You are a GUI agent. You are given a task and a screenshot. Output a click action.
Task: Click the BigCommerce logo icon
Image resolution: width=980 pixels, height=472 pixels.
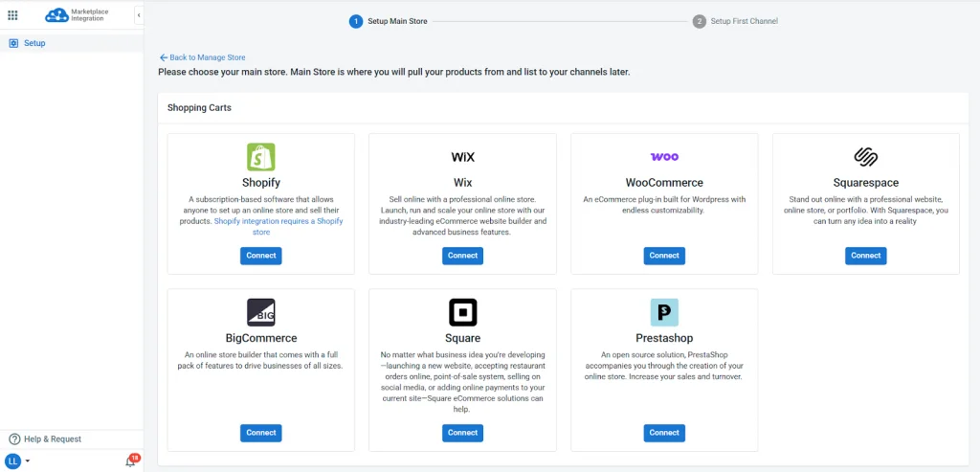[x=261, y=312]
